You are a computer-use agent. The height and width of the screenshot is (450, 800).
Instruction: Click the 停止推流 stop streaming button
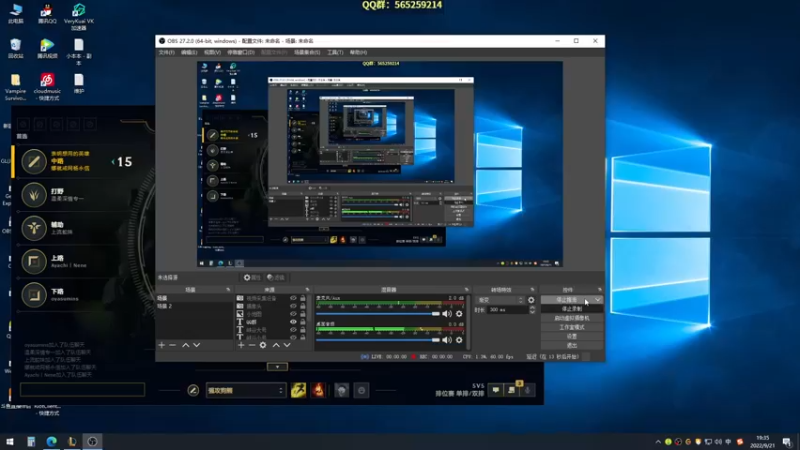coord(567,300)
